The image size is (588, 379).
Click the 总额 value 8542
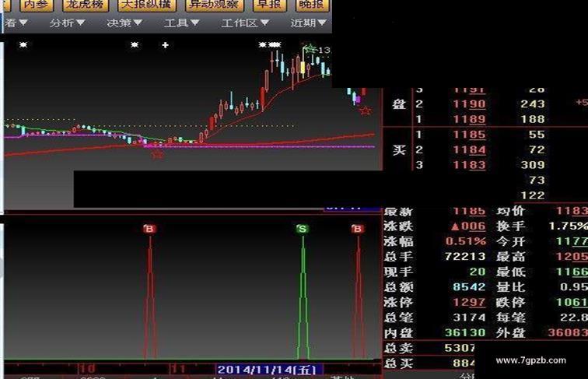click(469, 287)
